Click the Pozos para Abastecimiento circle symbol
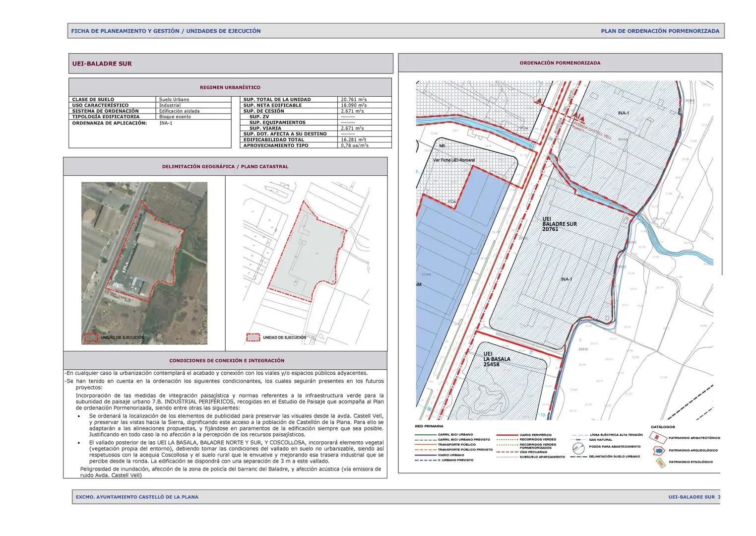This screenshot has width=756, height=536. point(578,448)
